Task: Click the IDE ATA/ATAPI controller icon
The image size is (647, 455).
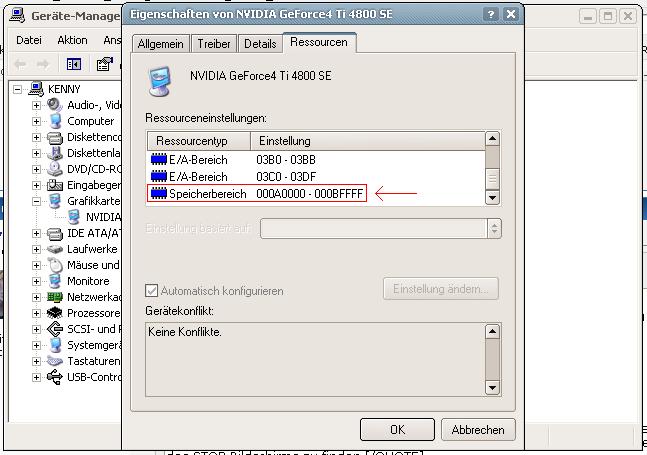Action: (x=55, y=233)
